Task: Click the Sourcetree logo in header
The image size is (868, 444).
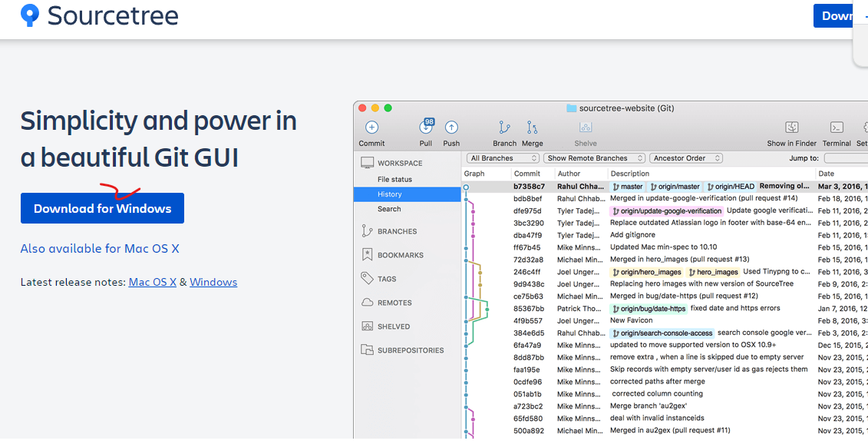Action: (x=100, y=15)
